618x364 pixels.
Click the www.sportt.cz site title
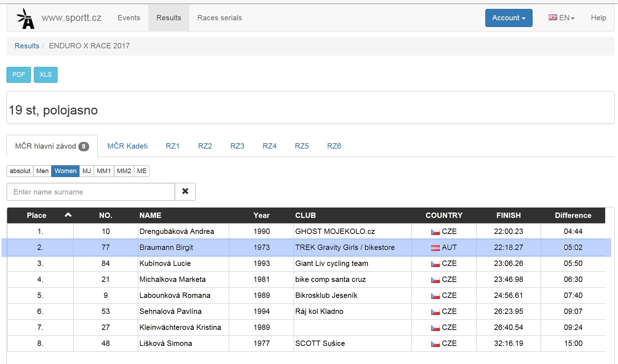coord(72,18)
